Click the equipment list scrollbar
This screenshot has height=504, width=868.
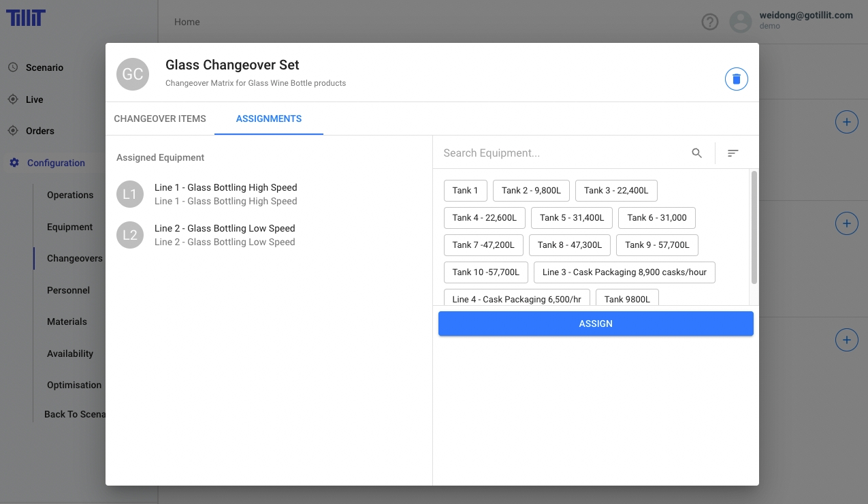(754, 228)
